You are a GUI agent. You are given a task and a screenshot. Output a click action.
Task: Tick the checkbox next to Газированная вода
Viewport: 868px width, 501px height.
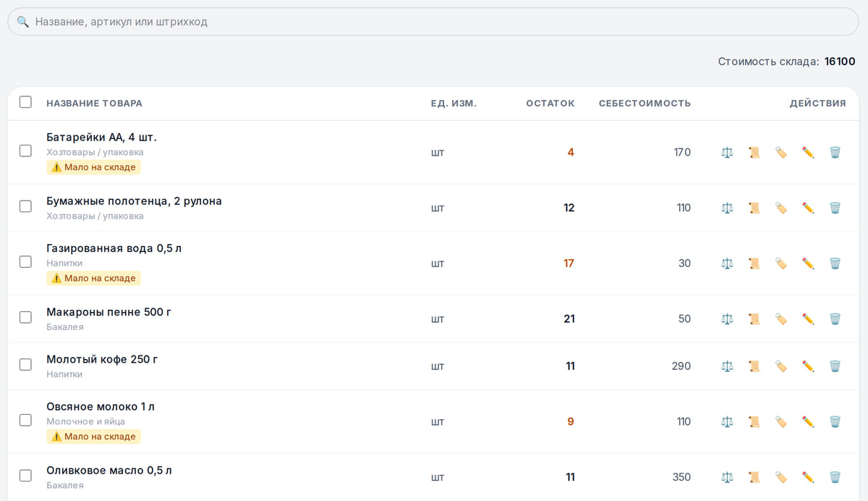[x=25, y=261]
